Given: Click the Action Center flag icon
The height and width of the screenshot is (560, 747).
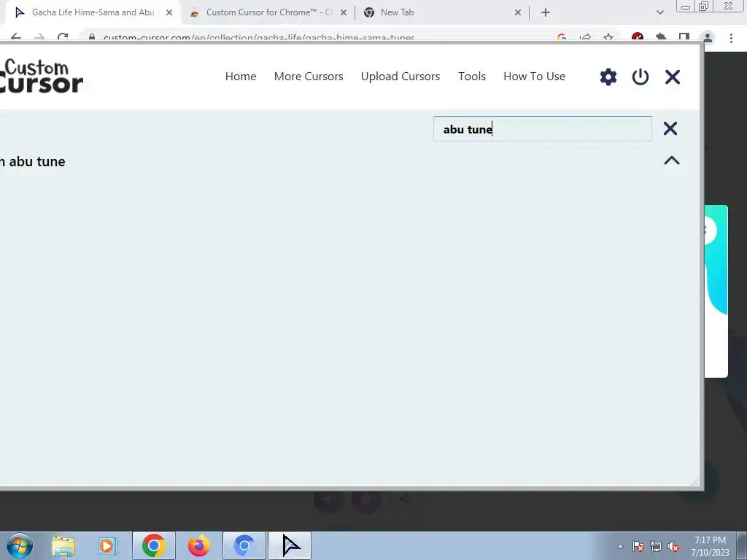Looking at the screenshot, I should pyautogui.click(x=638, y=547).
